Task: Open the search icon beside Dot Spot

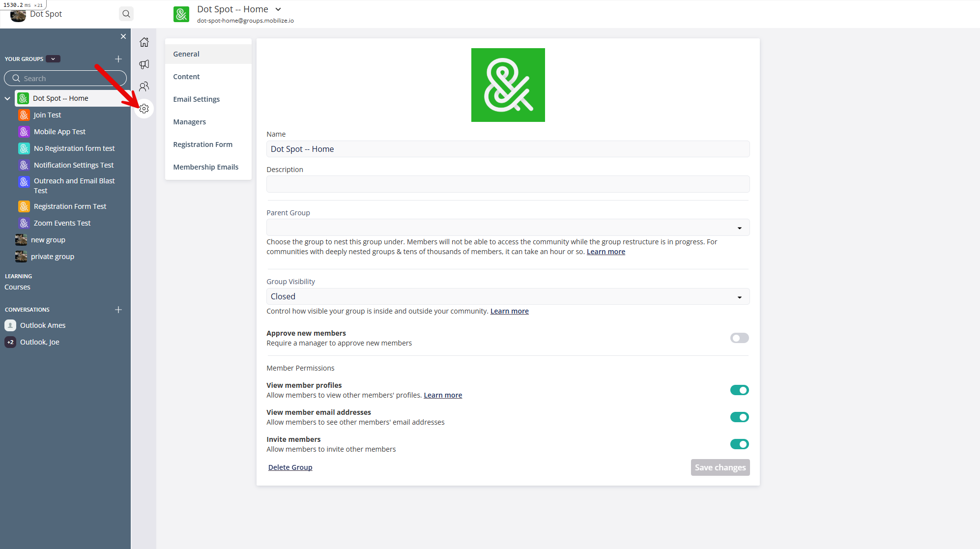Action: coord(126,14)
